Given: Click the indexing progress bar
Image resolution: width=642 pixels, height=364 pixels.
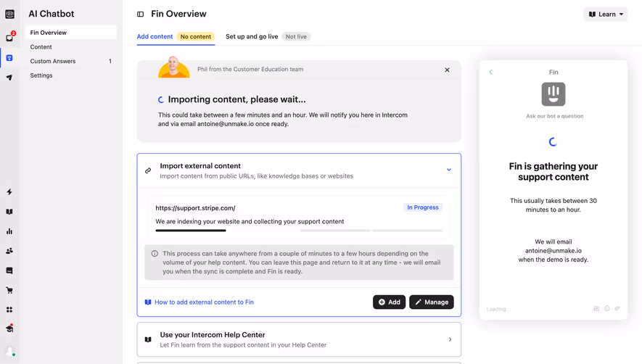Looking at the screenshot, I should coord(299,231).
